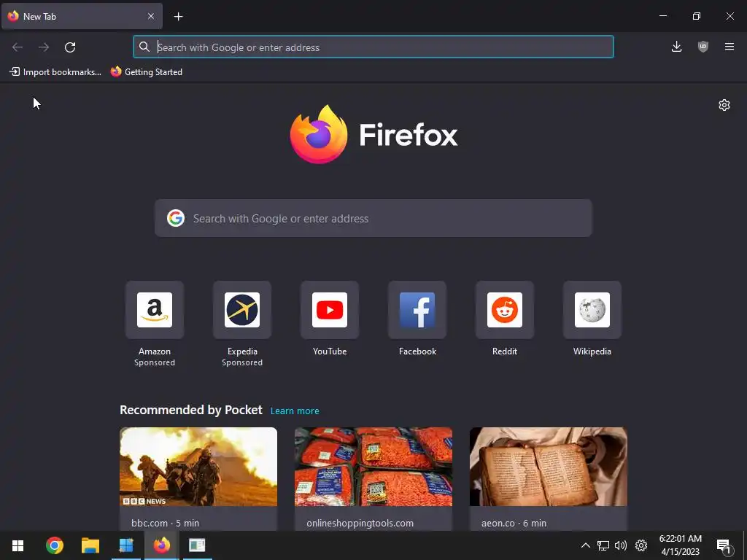
Task: Click the Forward navigation arrow
Action: tap(44, 47)
